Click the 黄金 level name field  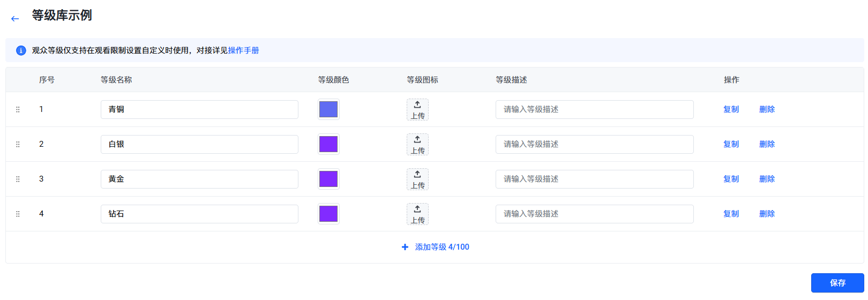pyautogui.click(x=199, y=179)
